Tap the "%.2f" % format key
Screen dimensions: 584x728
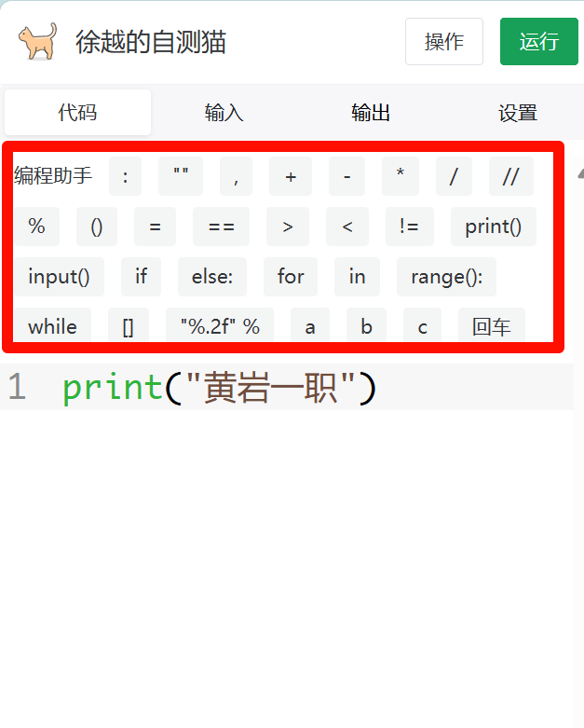[220, 327]
